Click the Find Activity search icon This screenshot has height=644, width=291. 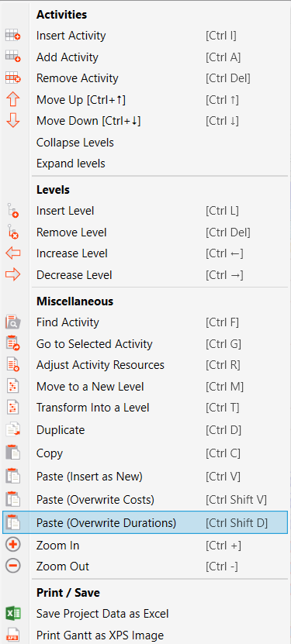pos(13,322)
